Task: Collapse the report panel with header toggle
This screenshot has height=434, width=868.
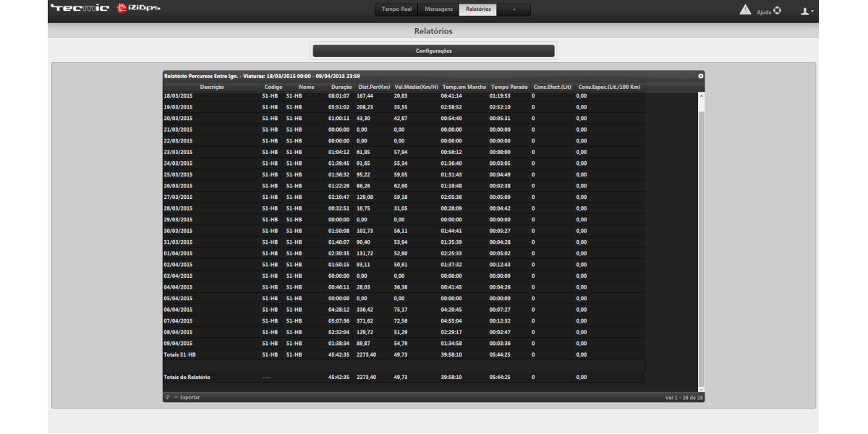Action: pyautogui.click(x=700, y=76)
